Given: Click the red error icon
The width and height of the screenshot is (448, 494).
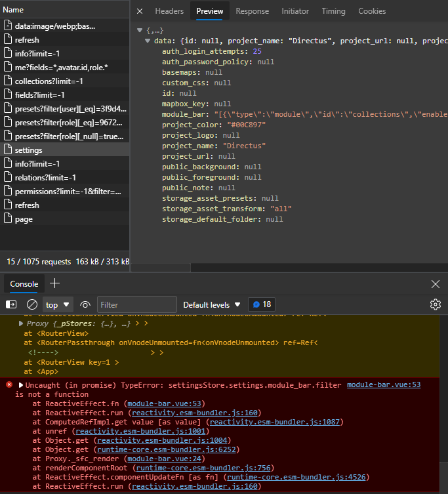Looking at the screenshot, I should (x=9, y=384).
